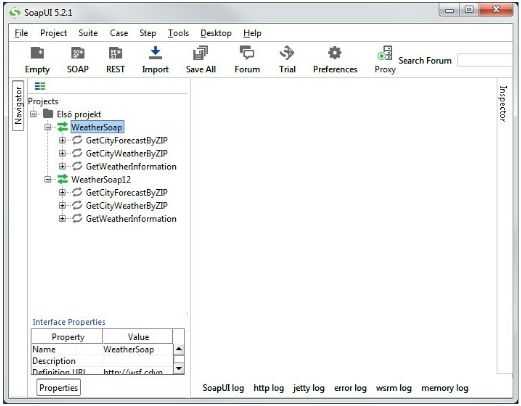Expand GetCityForecastByZIP under WeatherSoap12
Screen dimensions: 521x406
tap(62, 192)
